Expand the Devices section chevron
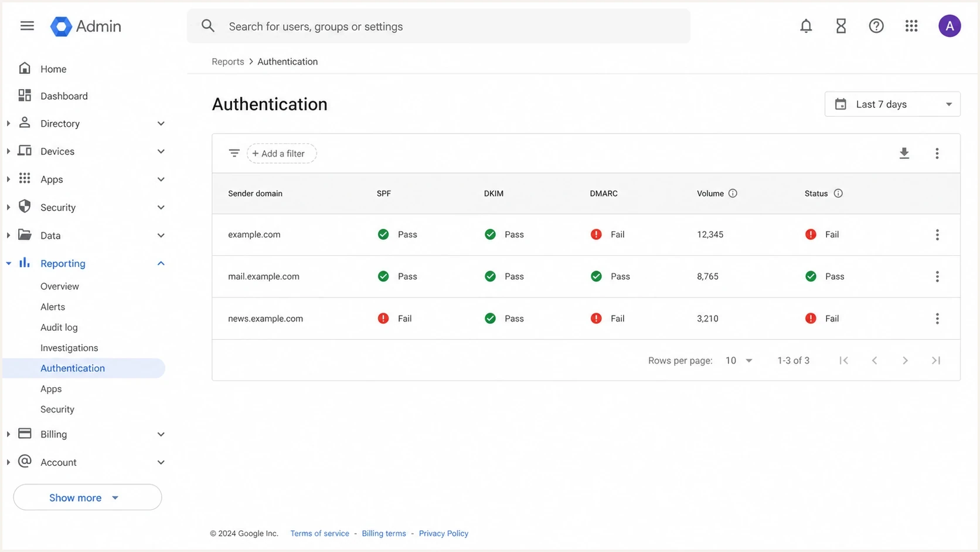Screen dimensions: 980x552 point(161,151)
